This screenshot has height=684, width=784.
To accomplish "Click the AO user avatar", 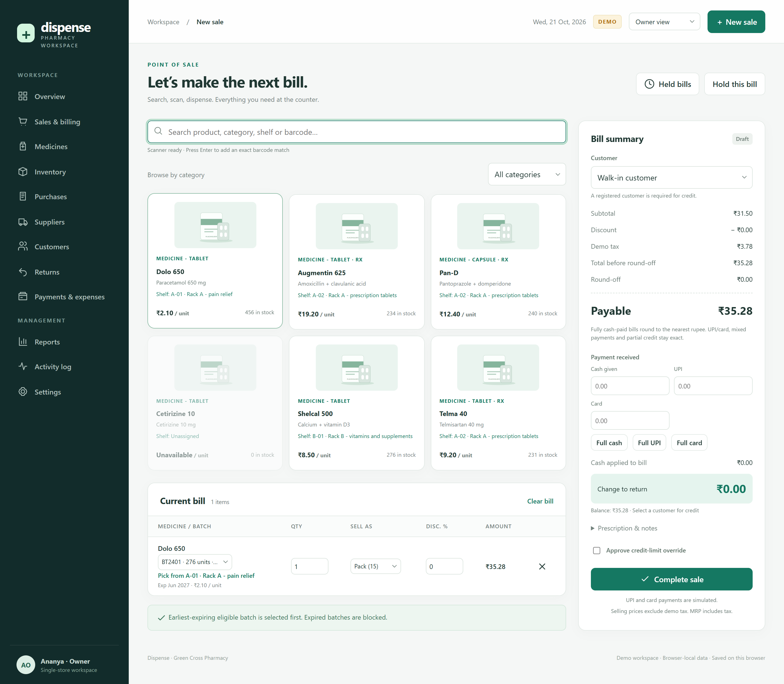I will pos(26,665).
